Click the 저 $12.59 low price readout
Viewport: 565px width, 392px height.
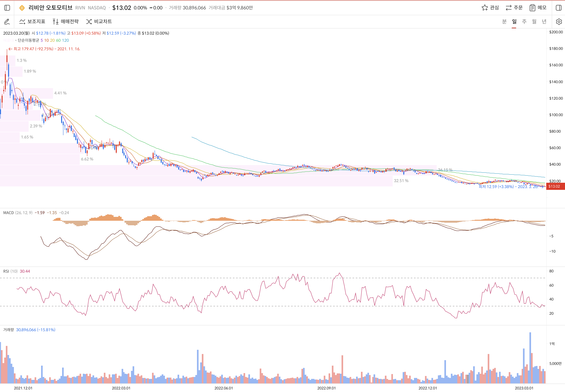tap(119, 33)
